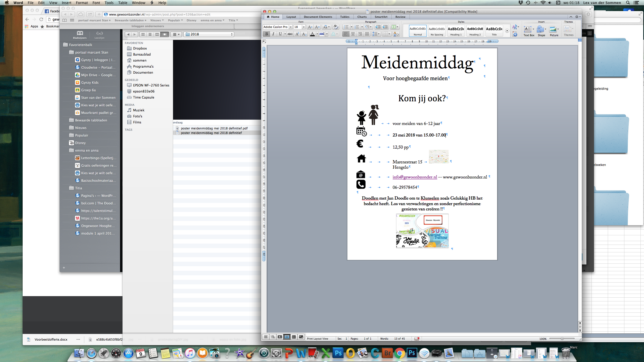Click Increase Indent icon
Image resolution: width=644 pixels, height=362 pixels.
coord(385,27)
